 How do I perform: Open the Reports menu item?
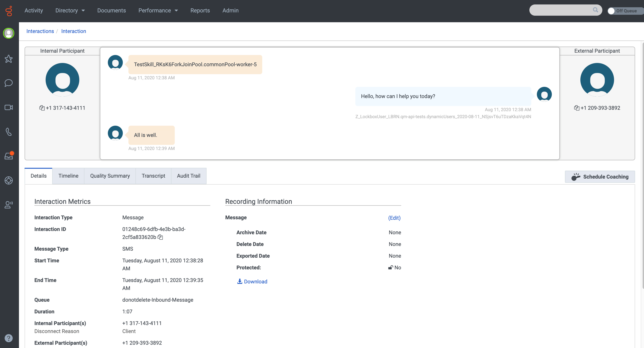click(x=200, y=11)
